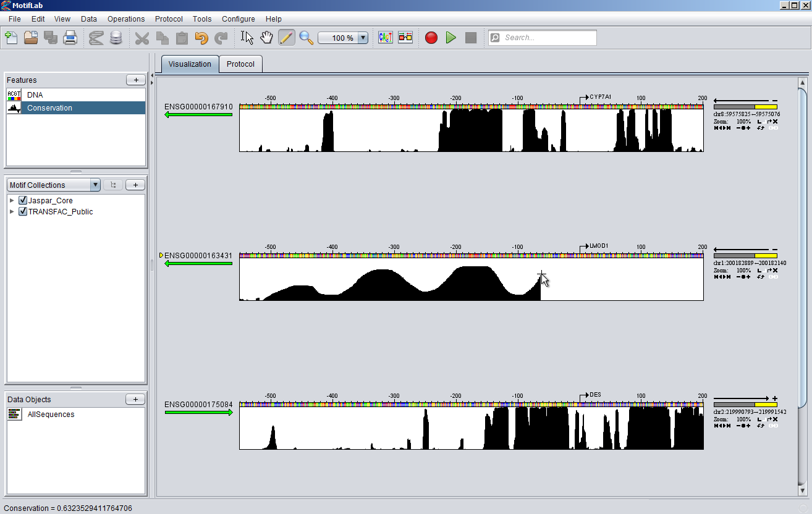Click the green Execute play button

point(451,38)
